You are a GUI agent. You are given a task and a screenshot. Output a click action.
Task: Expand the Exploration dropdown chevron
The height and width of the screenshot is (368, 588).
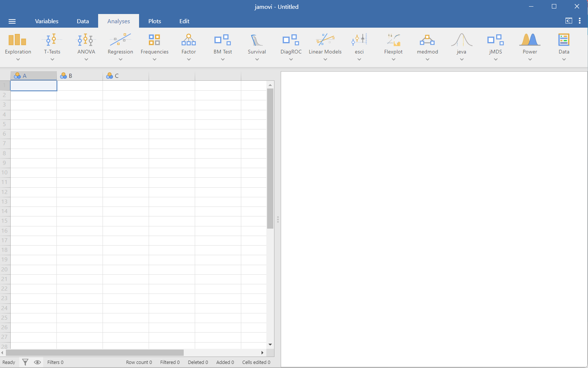tap(18, 59)
